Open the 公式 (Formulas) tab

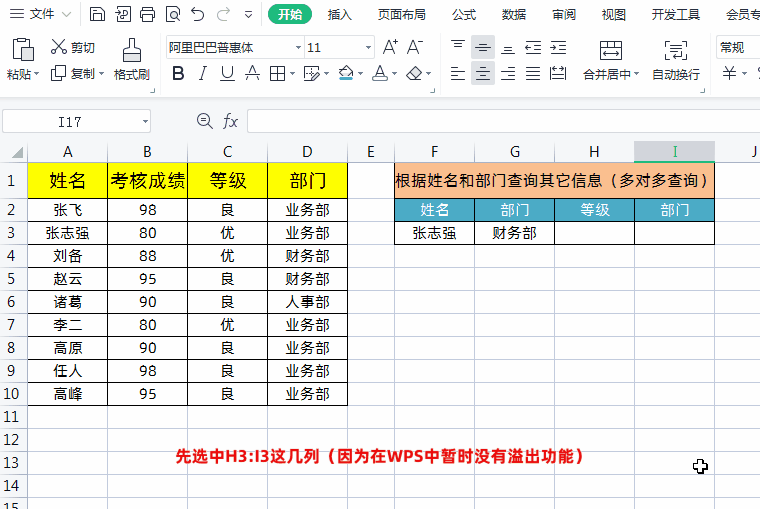tap(464, 14)
